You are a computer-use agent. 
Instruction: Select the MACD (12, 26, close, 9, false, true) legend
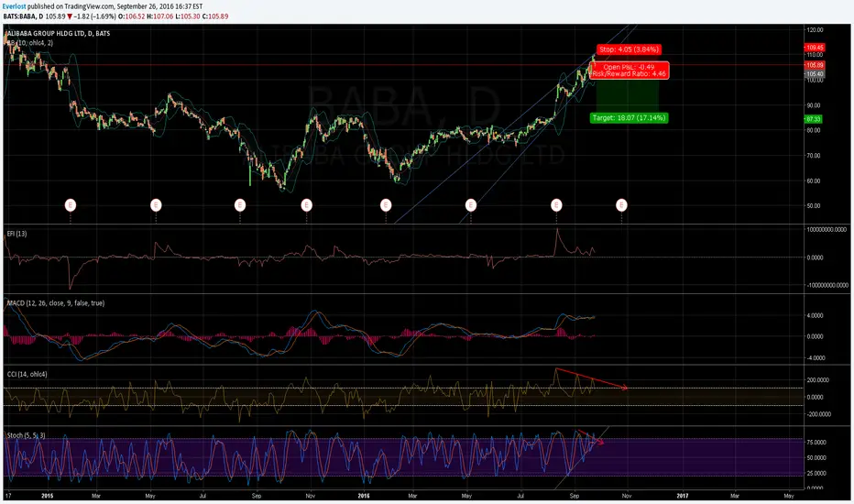56,303
